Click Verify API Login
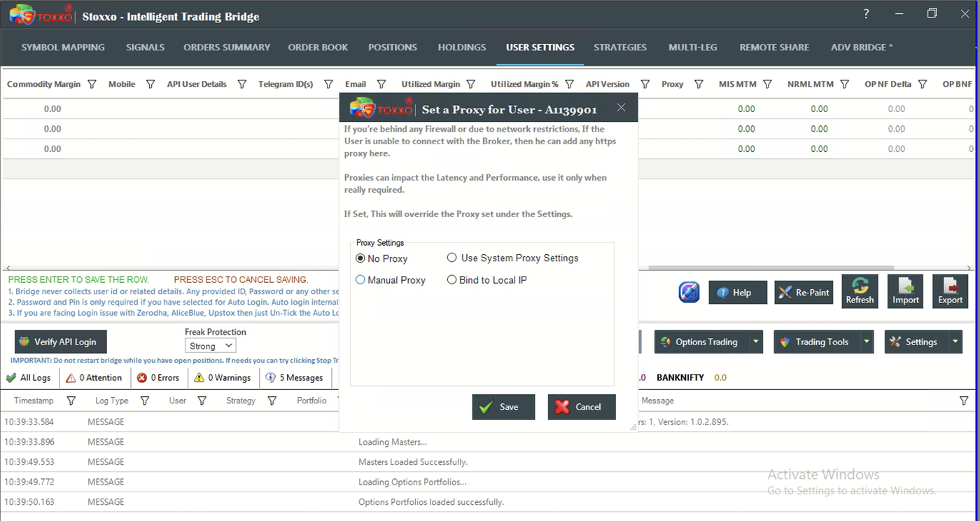 [60, 342]
